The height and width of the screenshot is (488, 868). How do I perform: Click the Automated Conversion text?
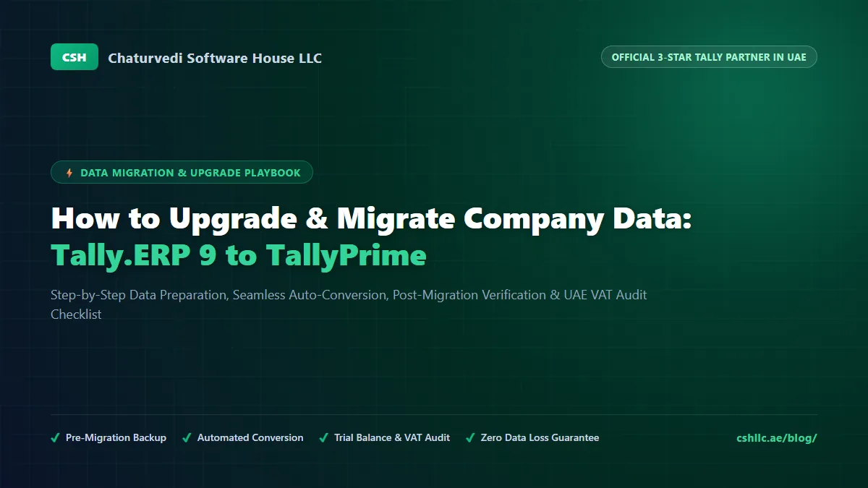(x=250, y=437)
